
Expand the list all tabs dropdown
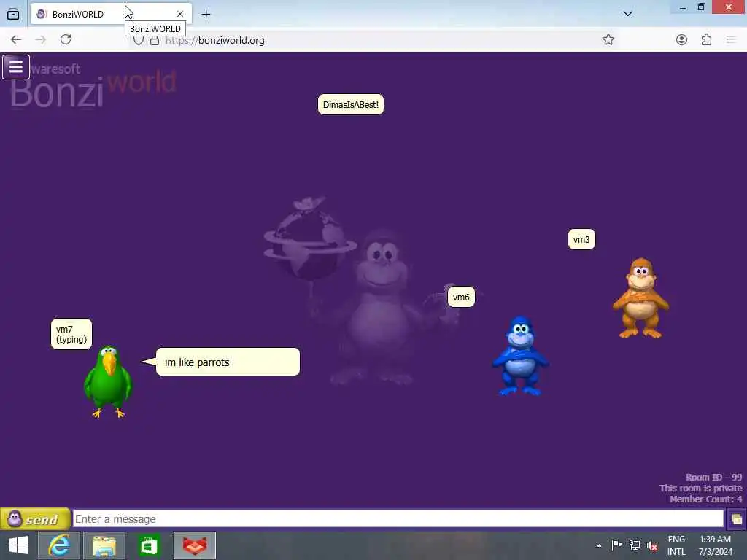(628, 14)
